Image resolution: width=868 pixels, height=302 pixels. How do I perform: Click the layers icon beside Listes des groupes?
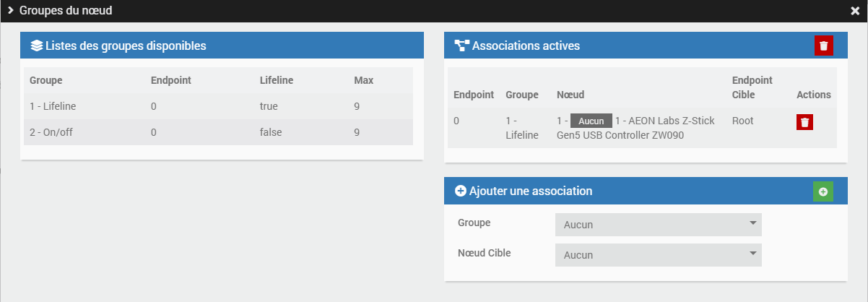36,46
